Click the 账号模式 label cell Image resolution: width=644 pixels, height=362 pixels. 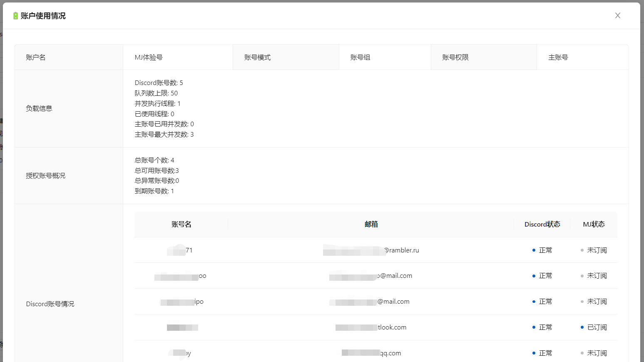pyautogui.click(x=257, y=57)
